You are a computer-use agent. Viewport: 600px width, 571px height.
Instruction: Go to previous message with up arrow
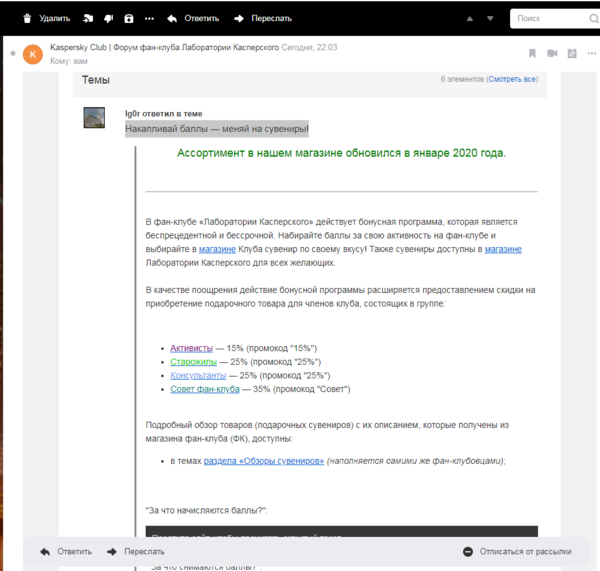(x=470, y=19)
